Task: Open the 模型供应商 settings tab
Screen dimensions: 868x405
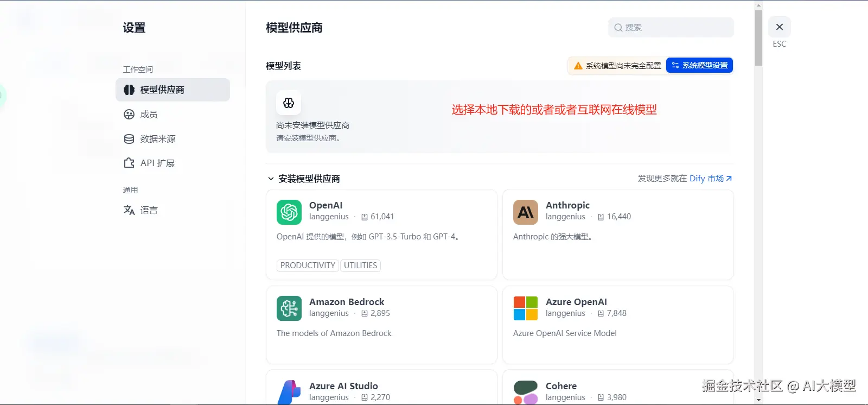Action: pyautogui.click(x=173, y=90)
